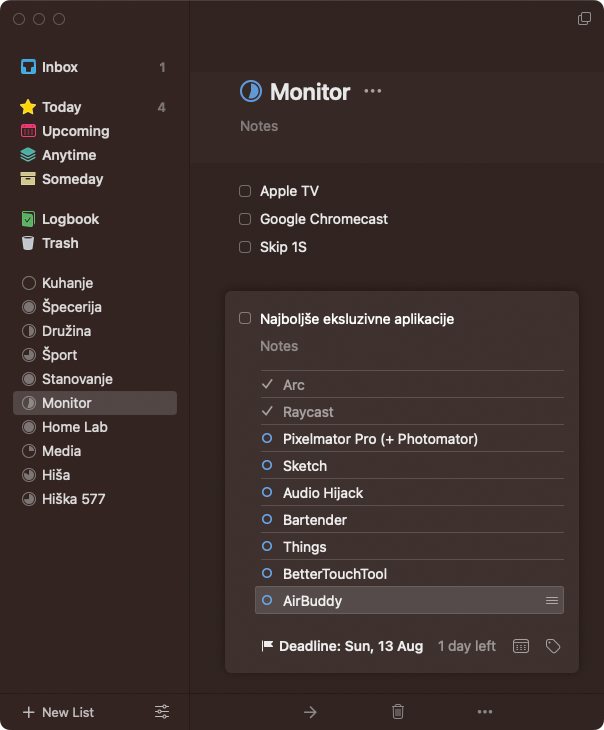Open the calendar icon next to deadline

click(521, 646)
